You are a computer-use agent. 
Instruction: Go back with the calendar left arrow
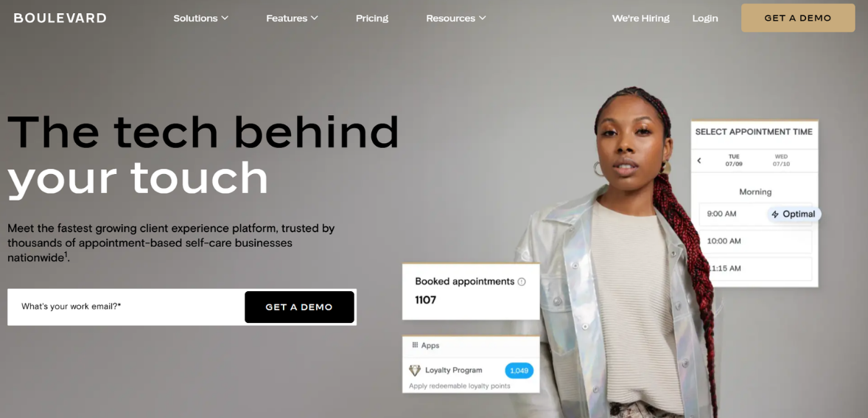click(x=699, y=161)
